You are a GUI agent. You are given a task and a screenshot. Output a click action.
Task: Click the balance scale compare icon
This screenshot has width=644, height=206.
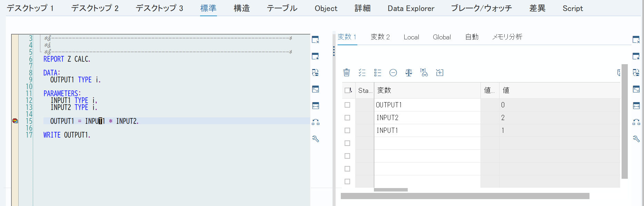point(408,72)
